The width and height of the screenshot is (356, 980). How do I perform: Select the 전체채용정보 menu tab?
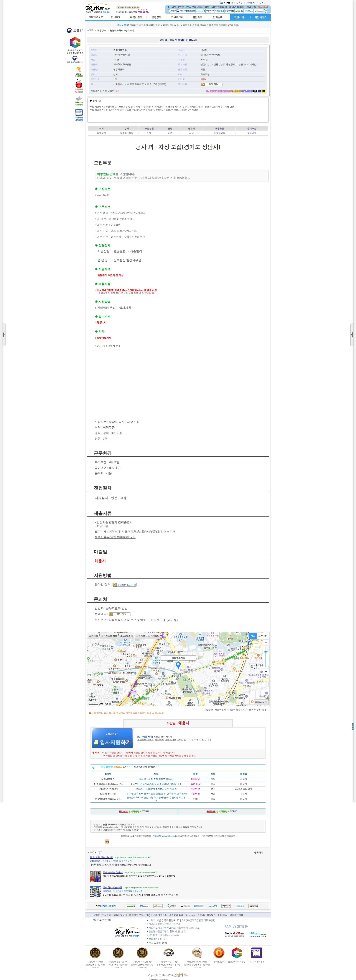(x=95, y=17)
